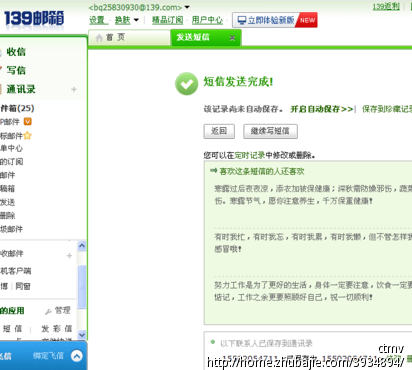Click sidebar scrollbar up arrow
This screenshot has width=412, height=370.
coord(82,246)
